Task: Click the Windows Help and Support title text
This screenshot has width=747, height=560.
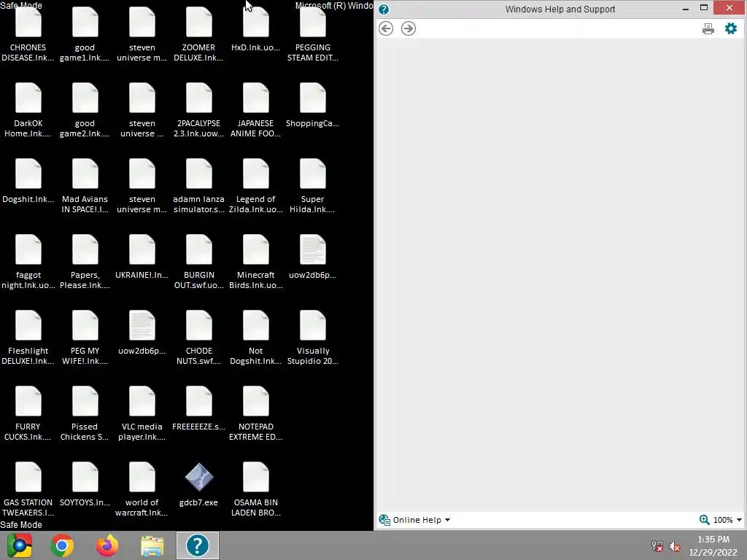Action: pos(560,9)
